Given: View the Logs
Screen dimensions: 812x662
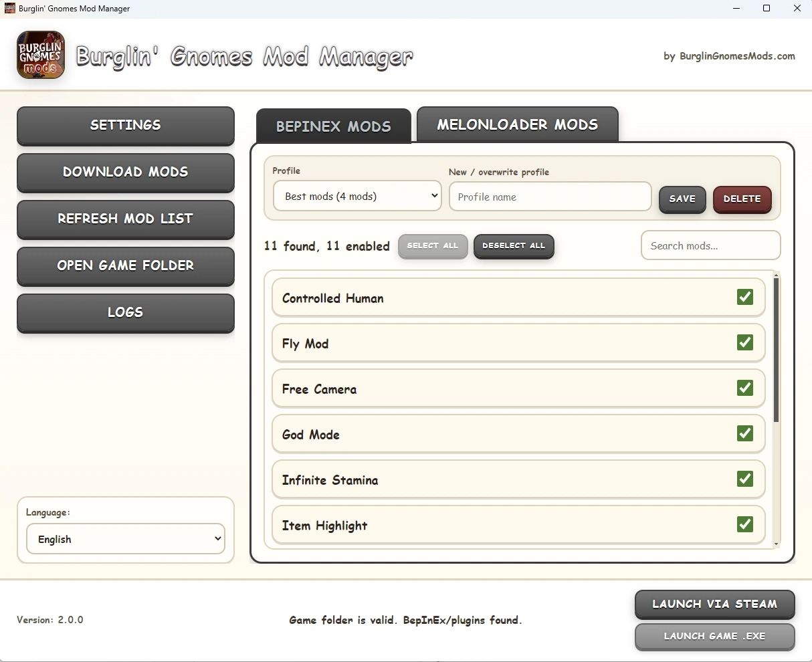Looking at the screenshot, I should pos(126,312).
